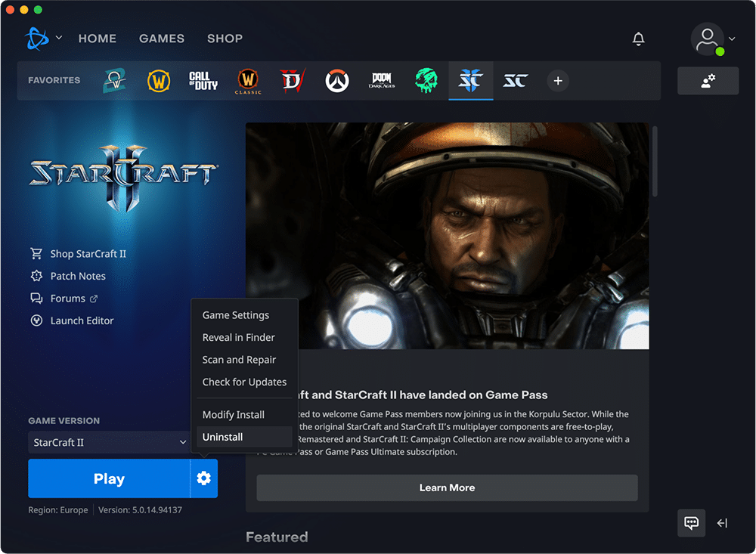
Task: Click the news vertical scrollbar
Action: tap(655, 162)
